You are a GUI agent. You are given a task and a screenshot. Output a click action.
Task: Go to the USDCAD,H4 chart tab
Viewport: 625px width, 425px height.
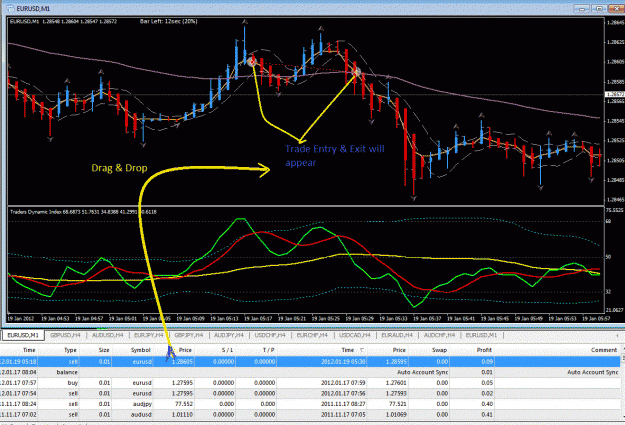355,335
